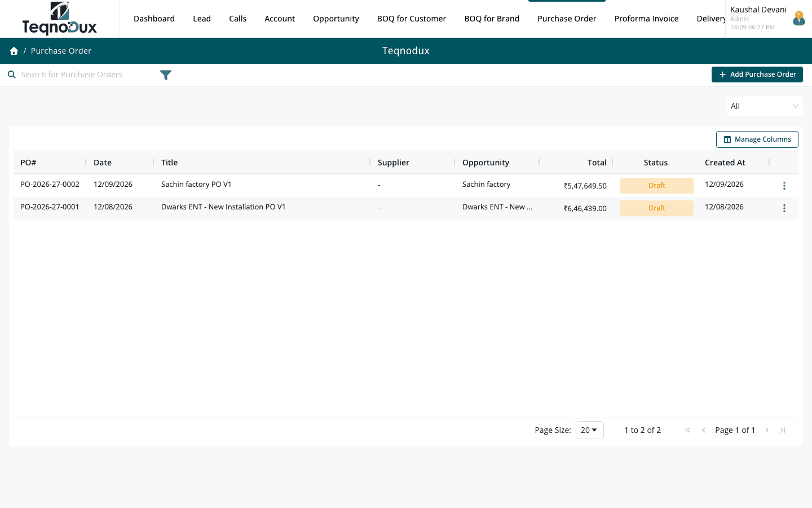Click Draft status badge for Sachin factory row

click(657, 186)
